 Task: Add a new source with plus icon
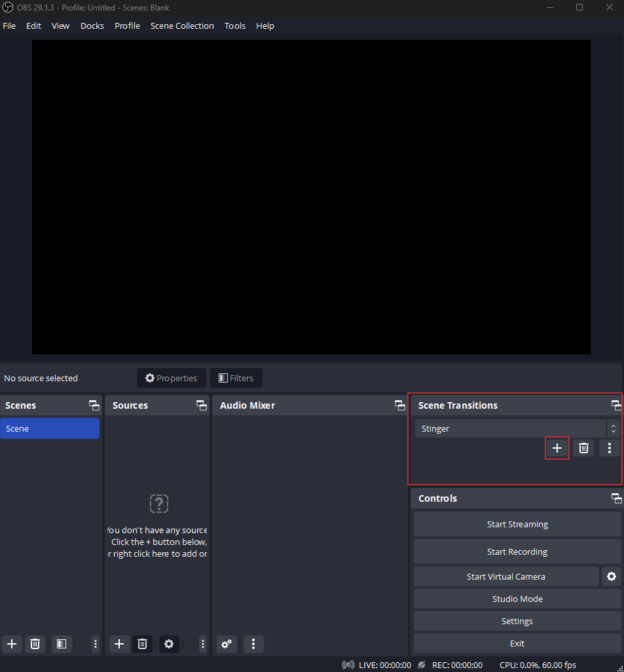[119, 644]
